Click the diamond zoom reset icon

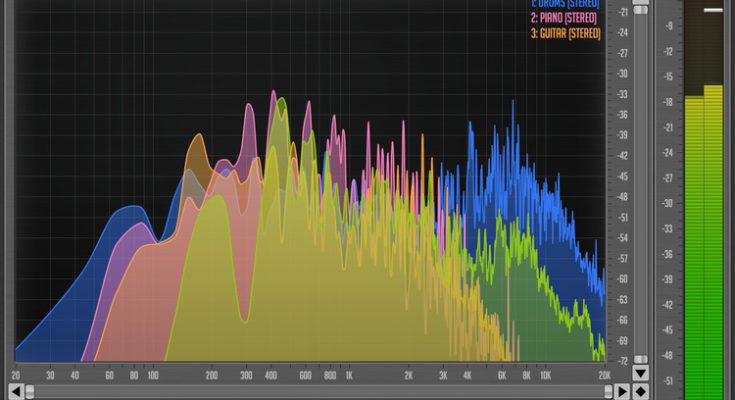[x=641, y=391]
